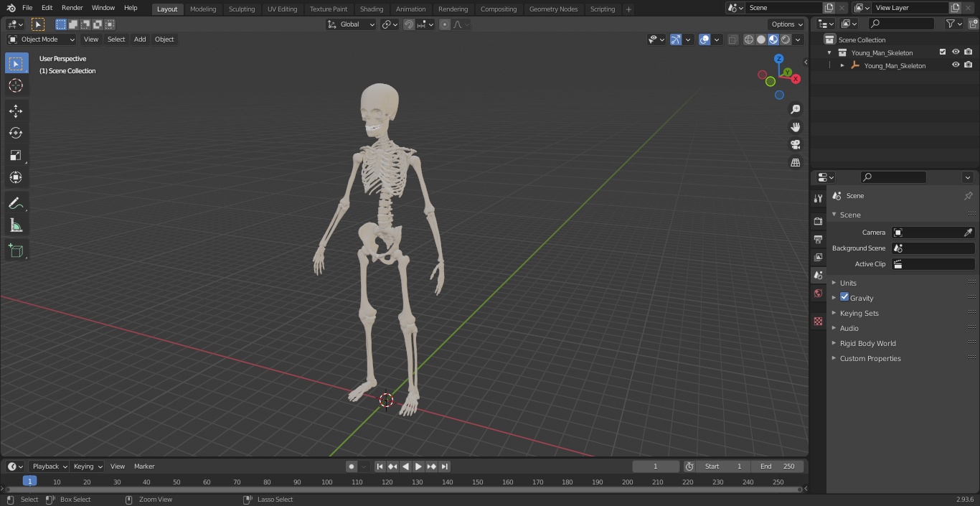Disable rendering for Young_Man_Skeleton collection
Screen dimensions: 980x506
tap(969, 52)
